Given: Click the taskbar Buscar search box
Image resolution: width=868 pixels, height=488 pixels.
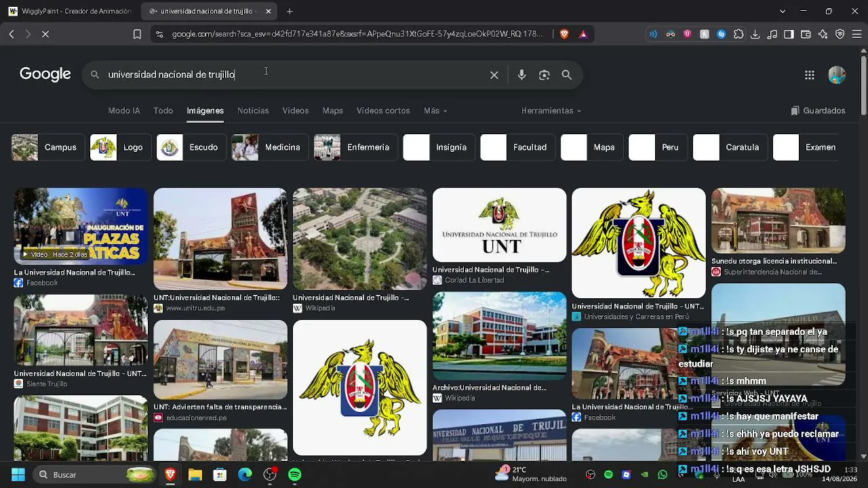Looking at the screenshot, I should (95, 474).
